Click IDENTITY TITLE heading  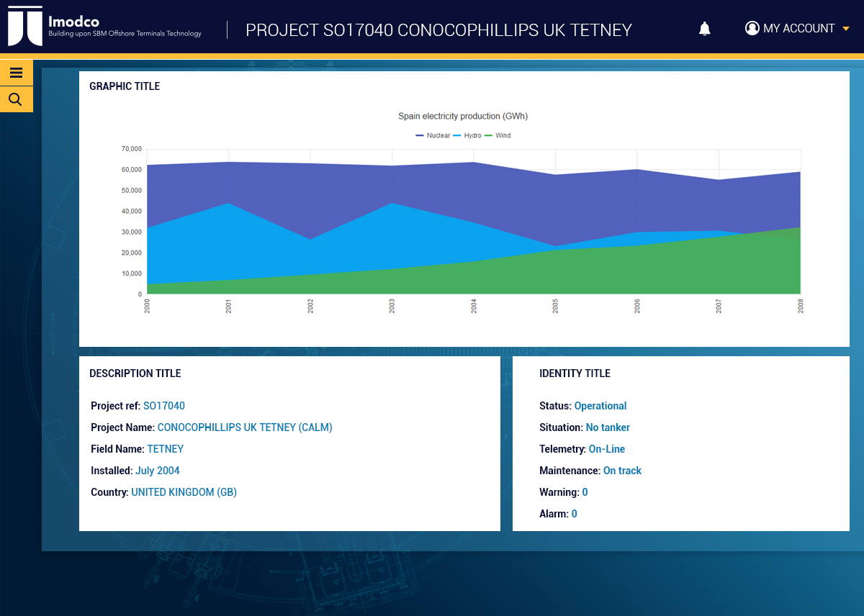575,373
